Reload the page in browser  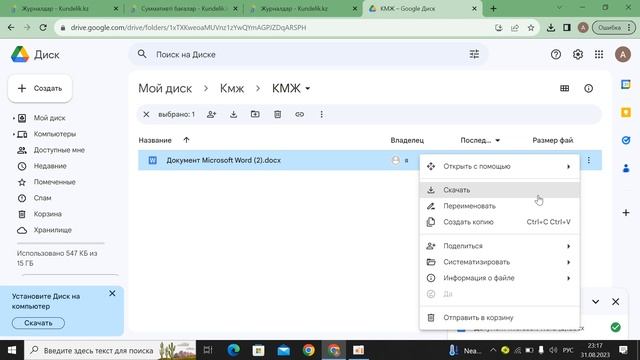(43, 27)
